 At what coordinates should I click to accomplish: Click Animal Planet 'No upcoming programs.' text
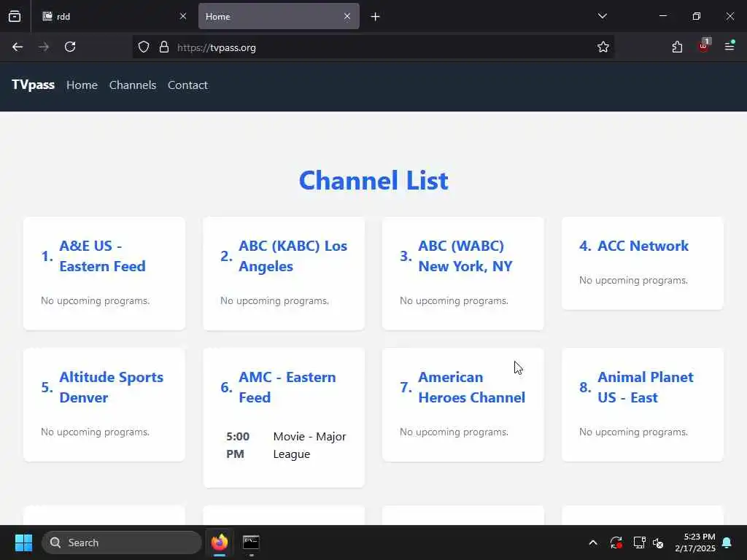point(634,432)
